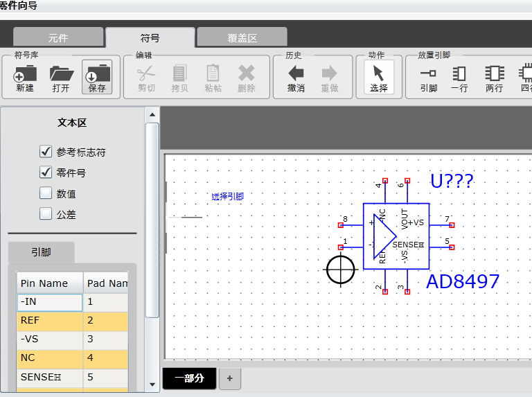532x397 pixels.
Task: Click scroll up arrow in left panel
Action: point(152,115)
